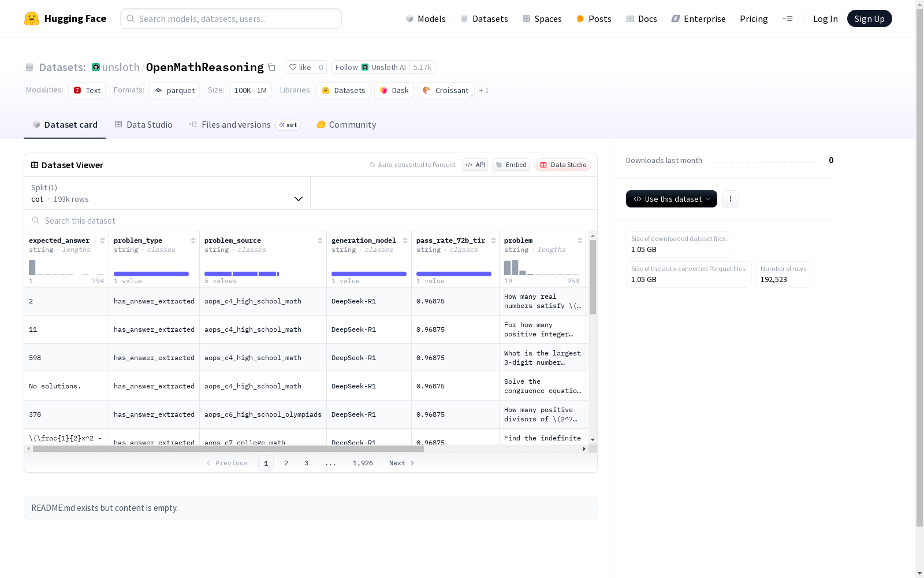Click the expected_answer length histogram

(x=66, y=268)
